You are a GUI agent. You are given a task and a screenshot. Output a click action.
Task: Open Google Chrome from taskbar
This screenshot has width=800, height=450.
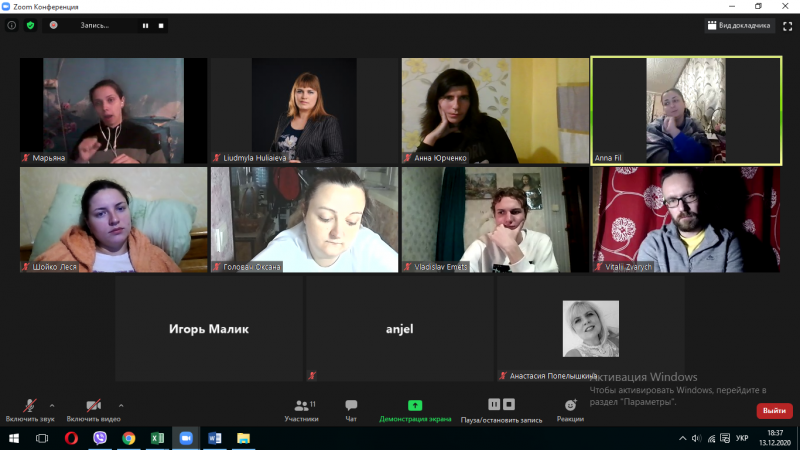[x=129, y=438]
